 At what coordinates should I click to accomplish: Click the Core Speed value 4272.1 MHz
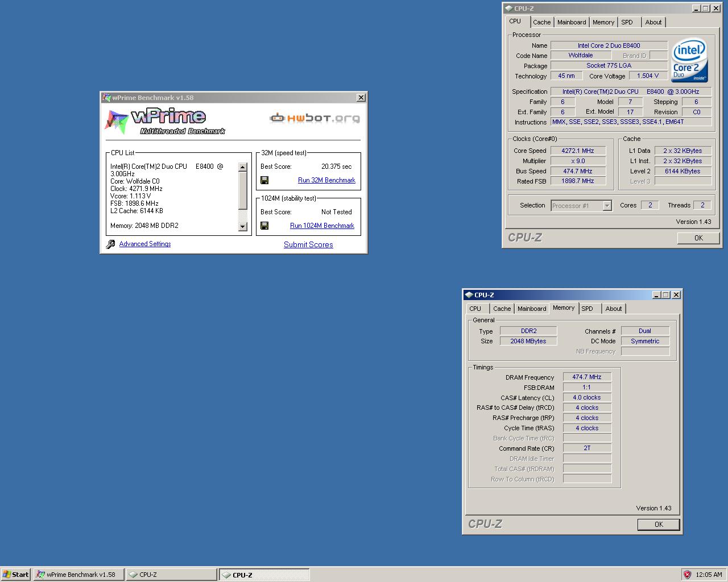point(577,151)
